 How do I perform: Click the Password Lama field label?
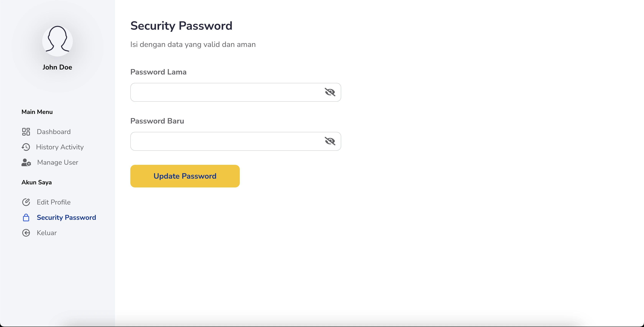click(158, 72)
